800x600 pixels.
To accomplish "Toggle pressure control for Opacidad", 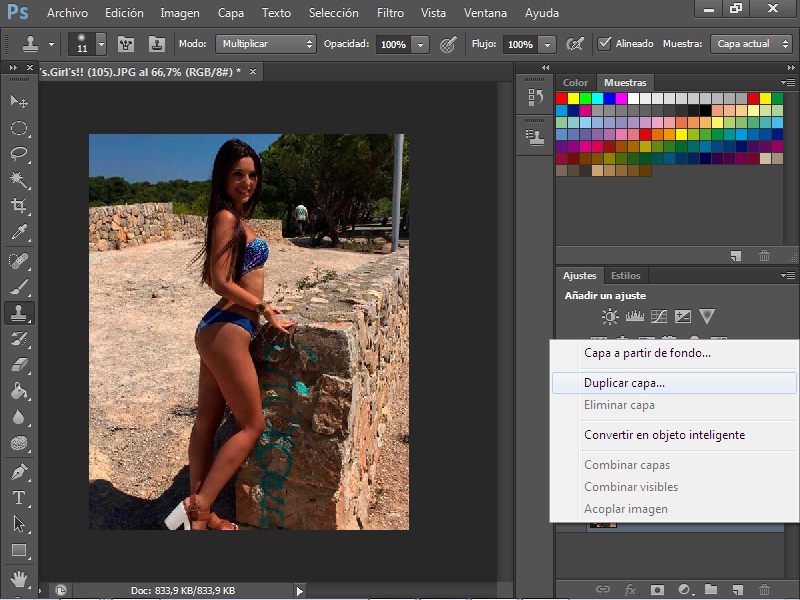I will click(x=448, y=44).
